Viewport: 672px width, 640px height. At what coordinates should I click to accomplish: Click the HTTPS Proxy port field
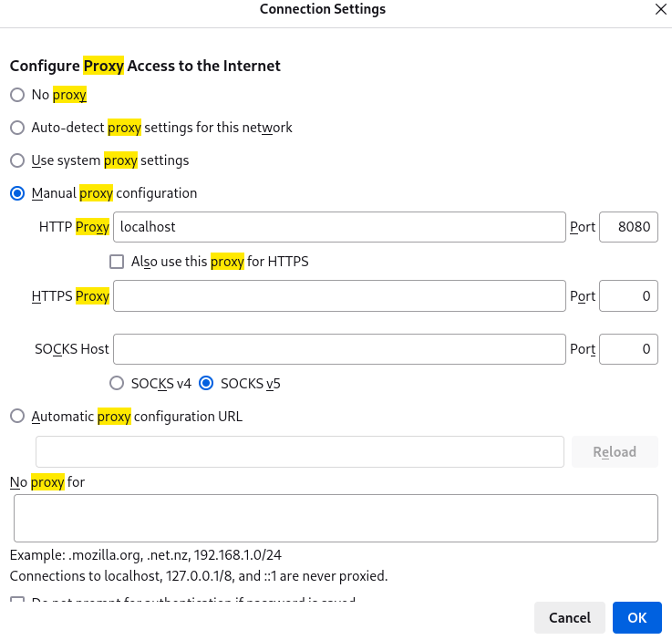tap(628, 296)
